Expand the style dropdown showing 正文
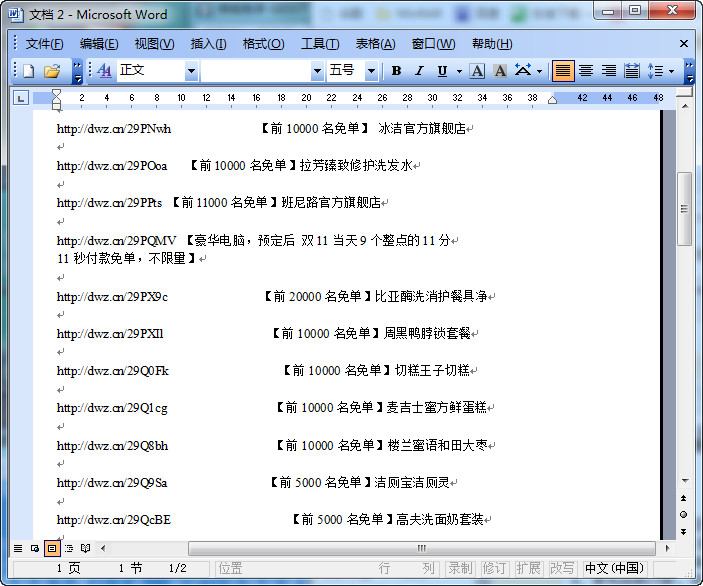 191,71
